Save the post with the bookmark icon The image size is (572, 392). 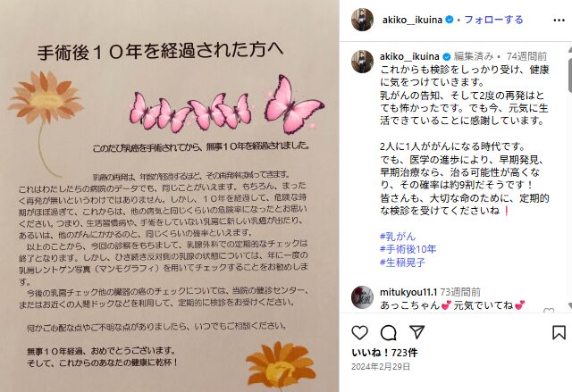point(559,332)
